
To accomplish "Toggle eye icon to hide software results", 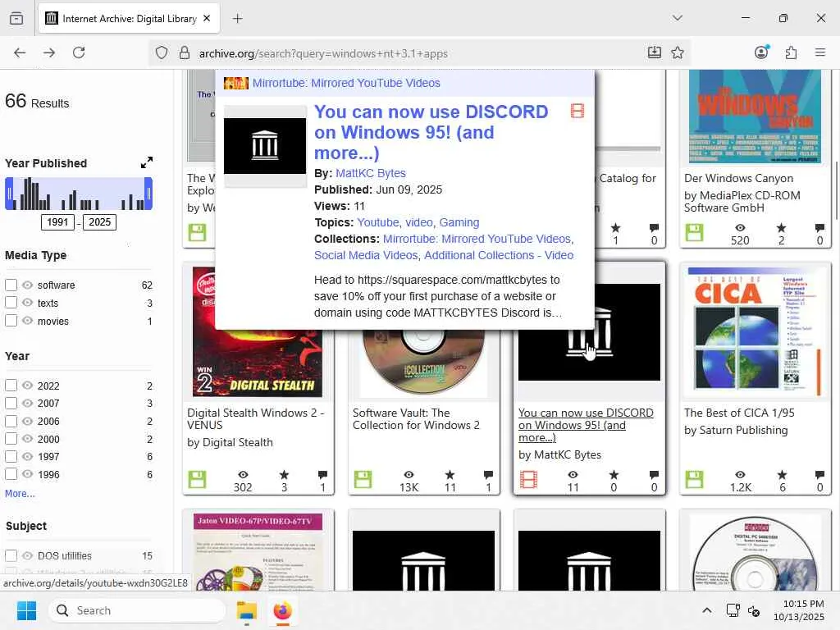I will pos(28,285).
